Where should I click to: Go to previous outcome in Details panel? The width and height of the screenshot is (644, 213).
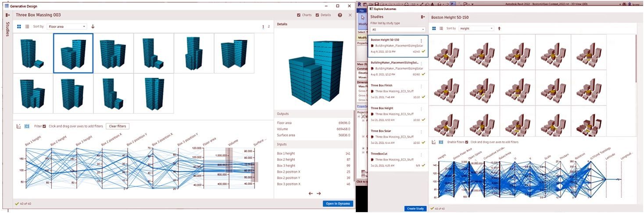click(311, 193)
